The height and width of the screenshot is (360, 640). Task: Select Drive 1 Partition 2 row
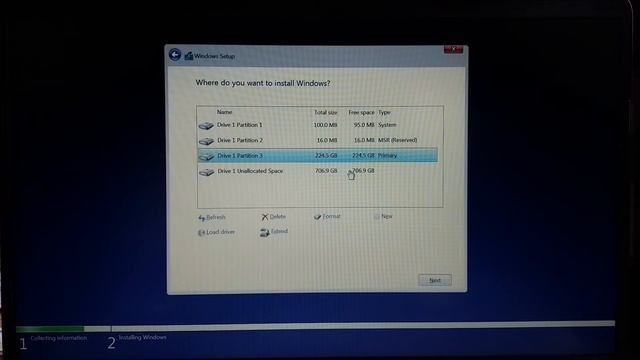point(318,140)
